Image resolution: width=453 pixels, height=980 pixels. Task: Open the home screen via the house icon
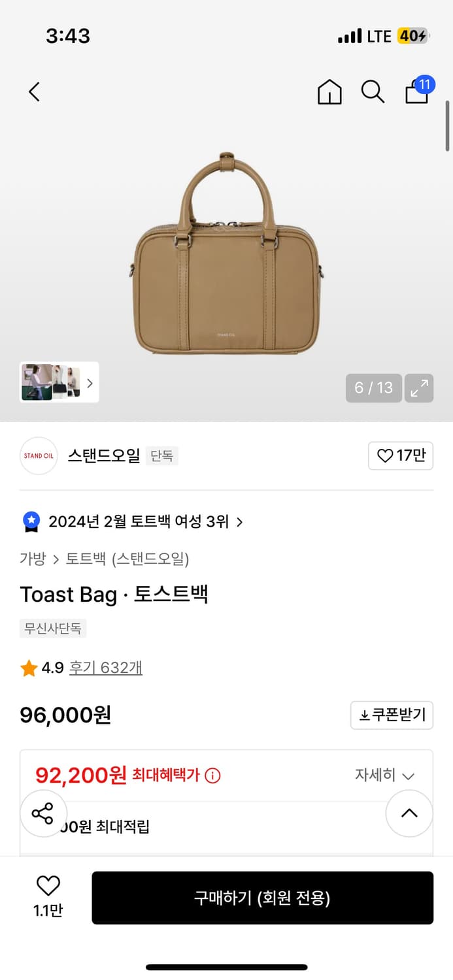(329, 92)
